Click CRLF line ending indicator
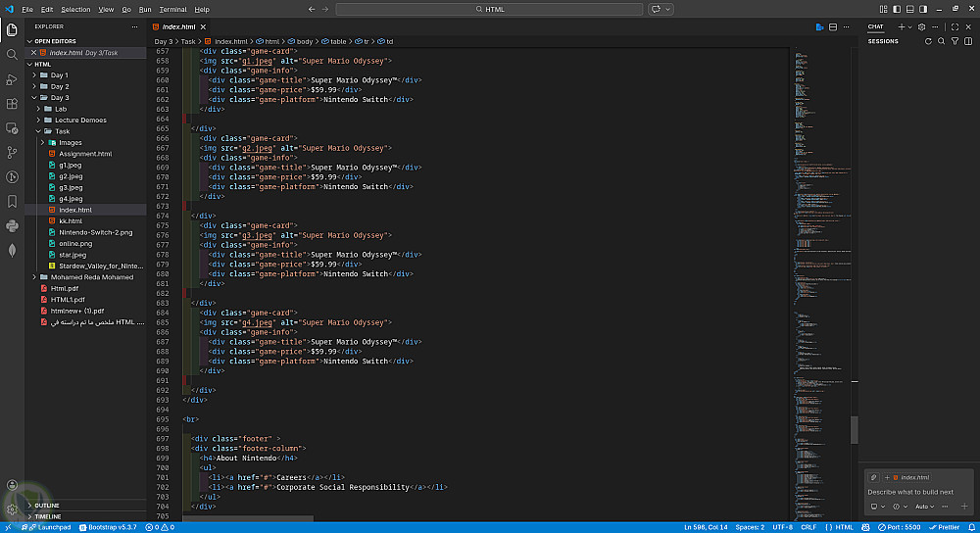 pyautogui.click(x=808, y=527)
